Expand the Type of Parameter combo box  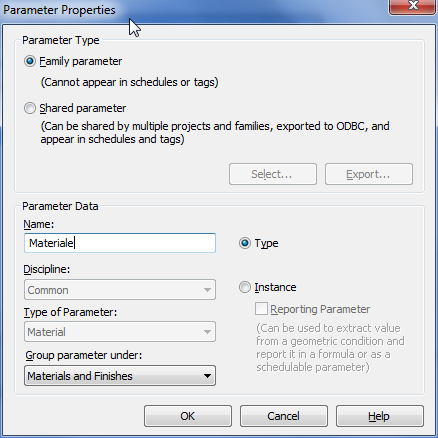pyautogui.click(x=120, y=332)
